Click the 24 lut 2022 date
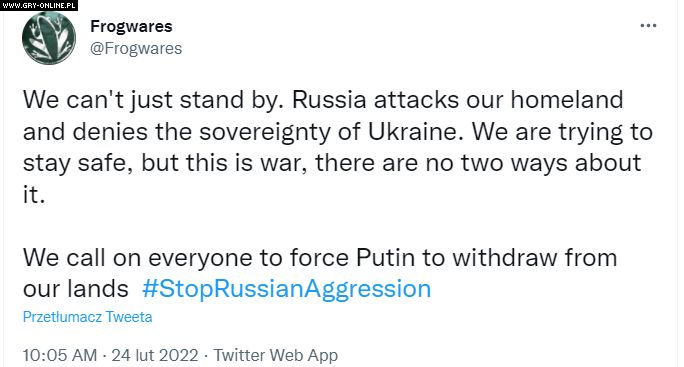 click(154, 355)
